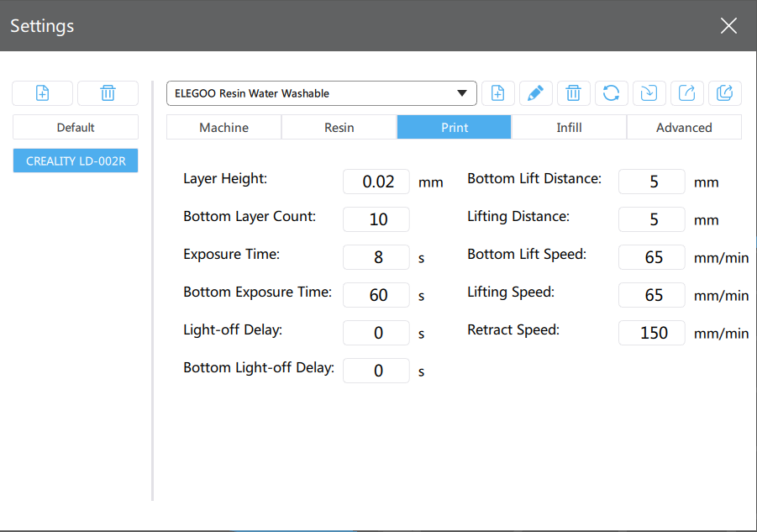Screen dimensions: 757x532
Task: Export all profiles with stacked-arrow icon
Action: coord(724,93)
